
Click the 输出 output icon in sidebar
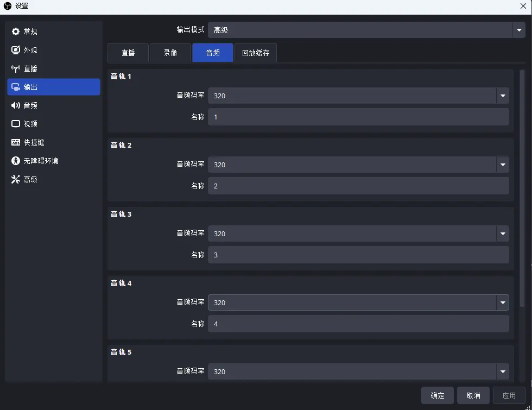point(16,87)
